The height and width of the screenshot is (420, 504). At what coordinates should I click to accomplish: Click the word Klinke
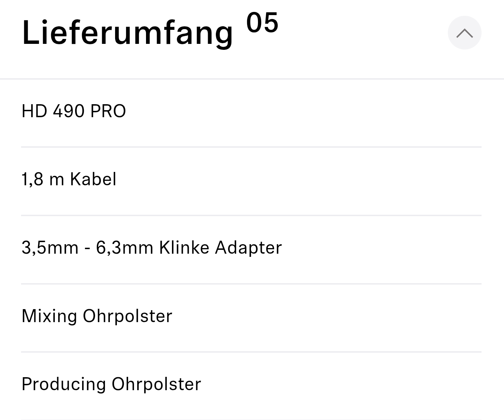184,248
